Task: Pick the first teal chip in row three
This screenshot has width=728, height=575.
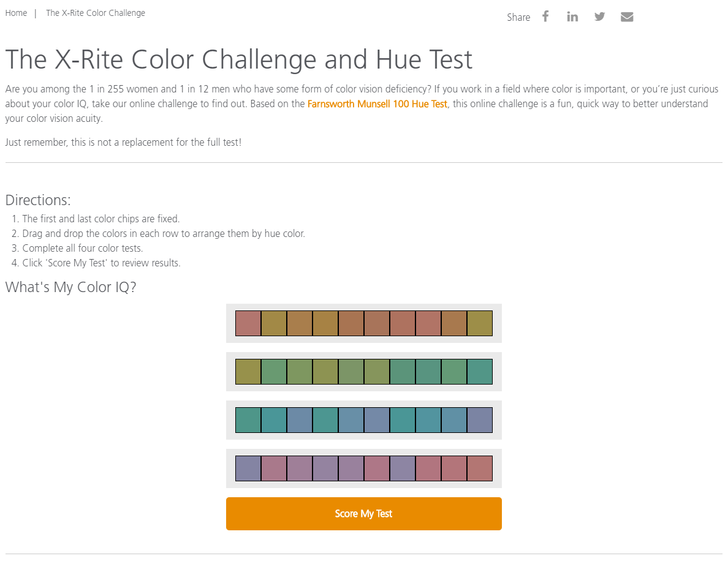Action: (248, 420)
